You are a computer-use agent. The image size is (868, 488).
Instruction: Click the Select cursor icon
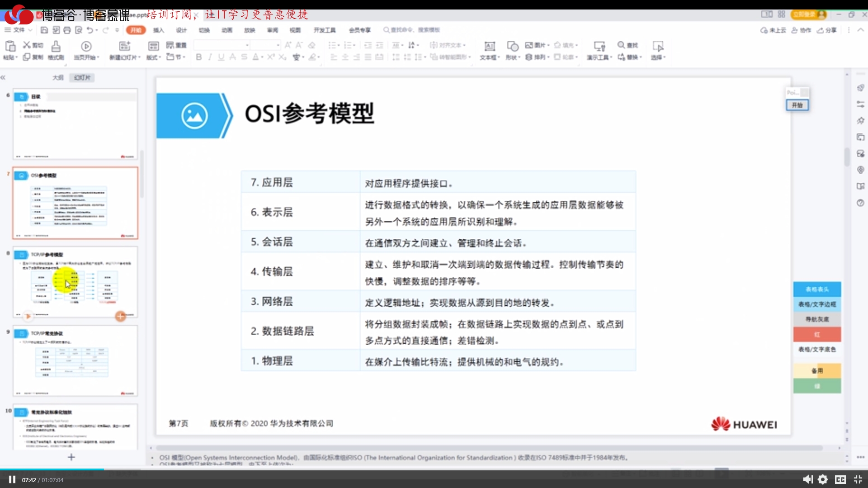[x=658, y=46]
